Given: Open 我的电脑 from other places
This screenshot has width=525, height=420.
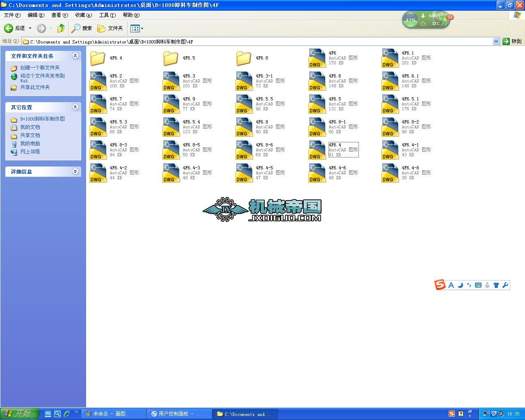Looking at the screenshot, I should point(30,144).
